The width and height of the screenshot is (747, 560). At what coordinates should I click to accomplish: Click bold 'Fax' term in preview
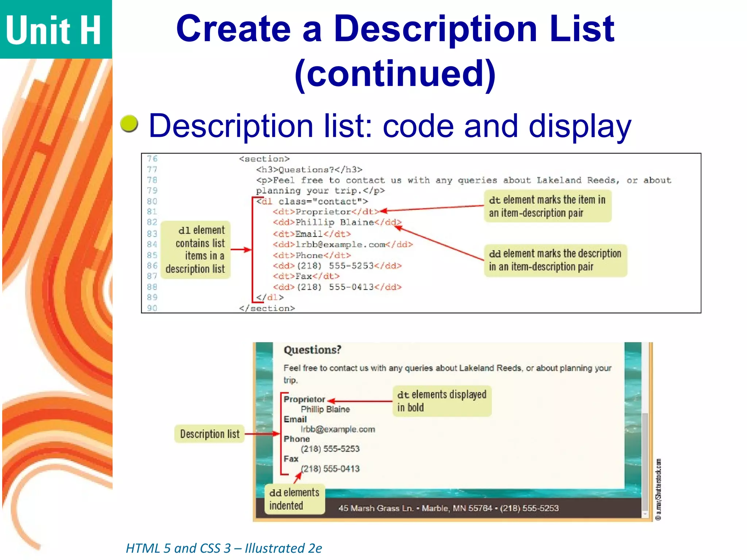click(x=291, y=459)
